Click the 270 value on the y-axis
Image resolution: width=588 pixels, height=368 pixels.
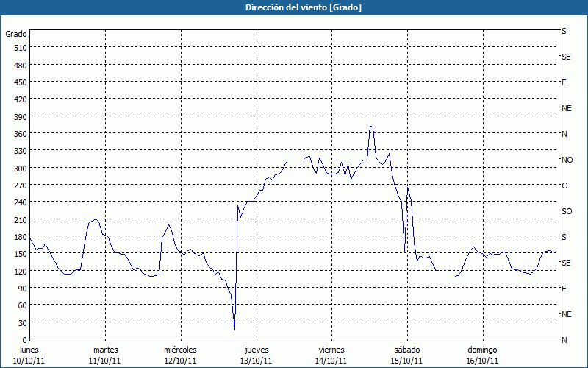coord(20,185)
